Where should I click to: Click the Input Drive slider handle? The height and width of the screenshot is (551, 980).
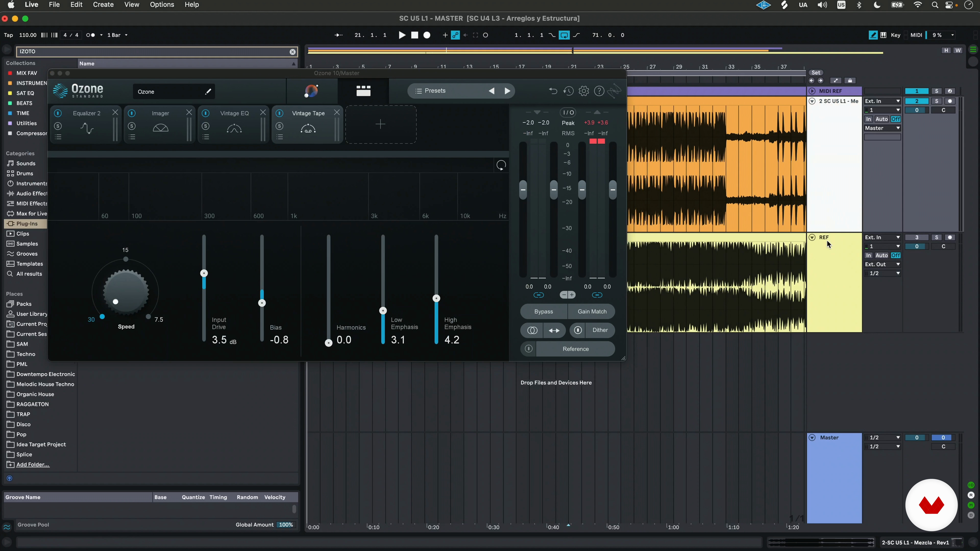click(x=204, y=273)
